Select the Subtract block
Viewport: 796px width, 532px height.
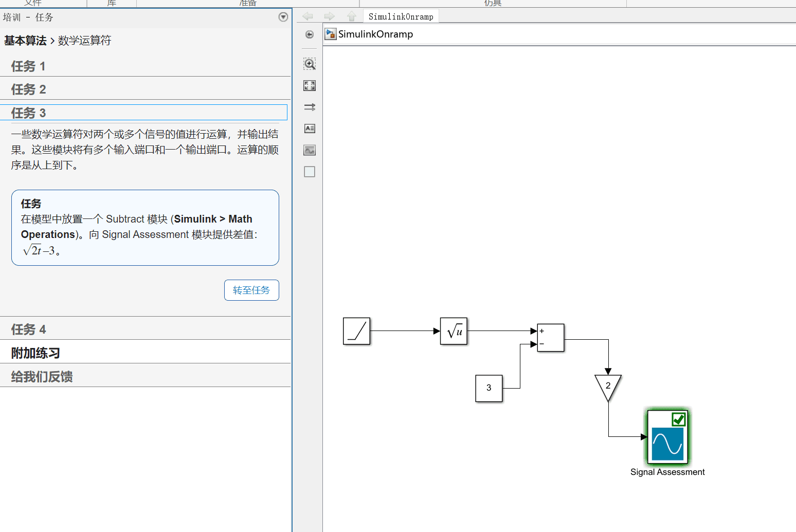click(x=551, y=338)
